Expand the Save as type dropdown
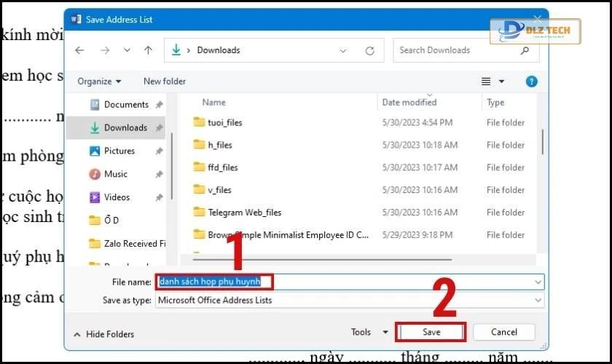Image resolution: width=612 pixels, height=364 pixels. [538, 300]
